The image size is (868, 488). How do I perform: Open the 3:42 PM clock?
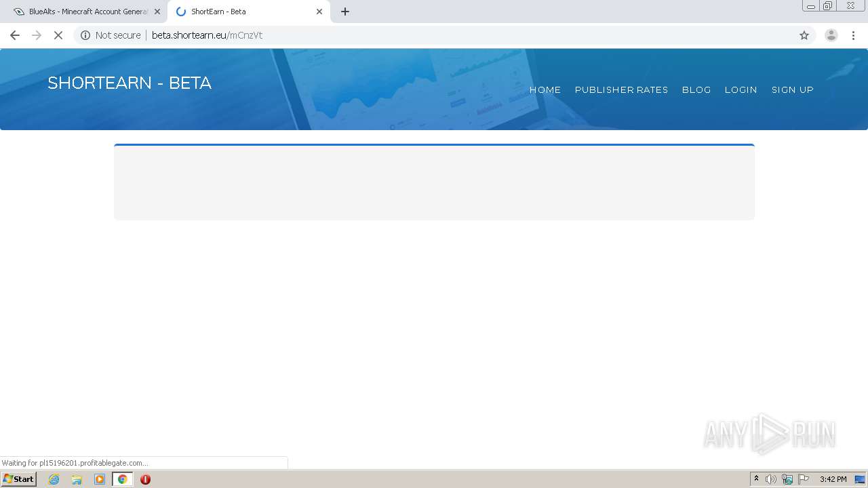coord(833,479)
